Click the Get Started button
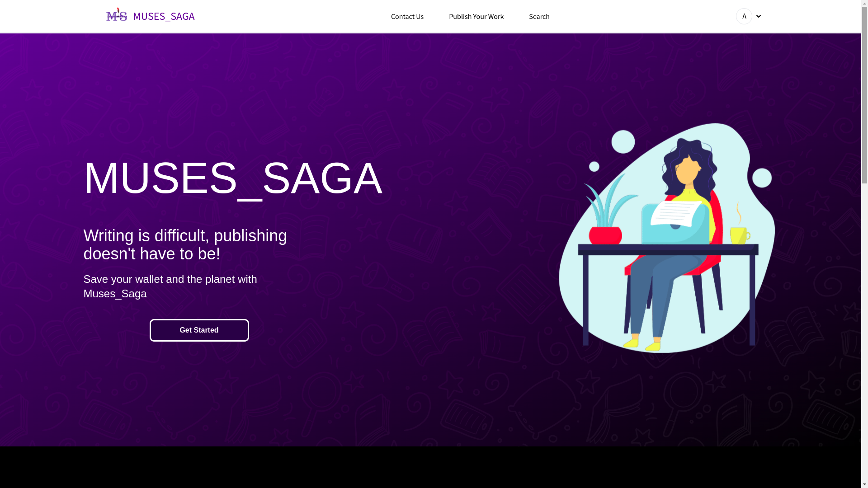The image size is (868, 488). coord(199,330)
